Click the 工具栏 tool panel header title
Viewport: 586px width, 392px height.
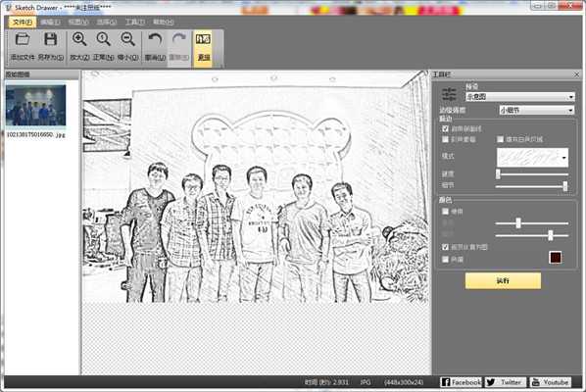click(x=441, y=74)
